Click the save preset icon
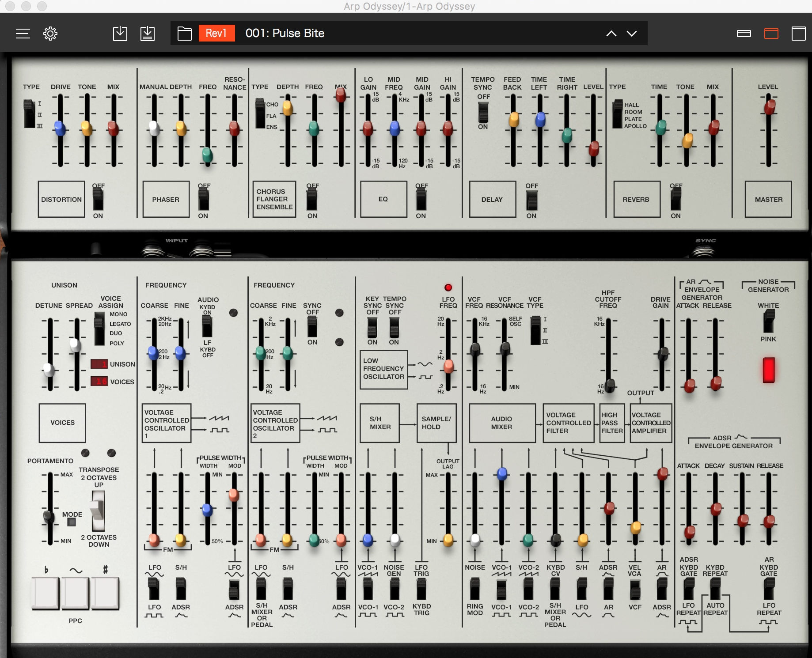This screenshot has width=812, height=658. [x=120, y=34]
